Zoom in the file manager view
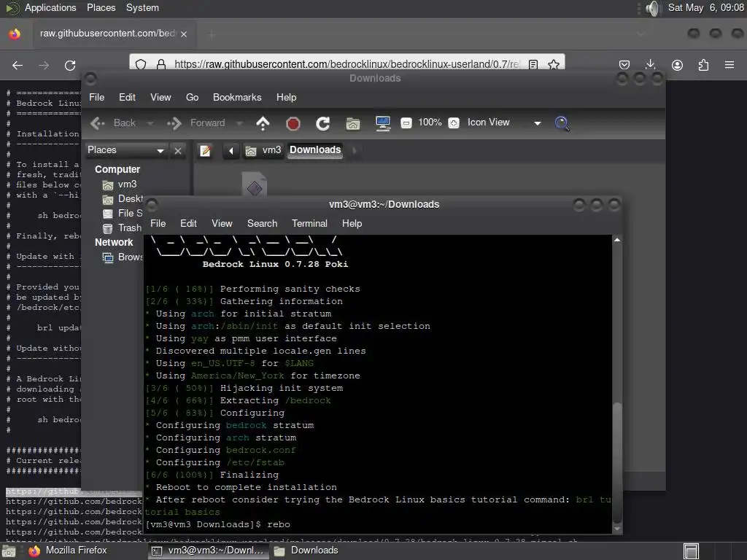Image resolution: width=747 pixels, height=560 pixels. point(454,122)
